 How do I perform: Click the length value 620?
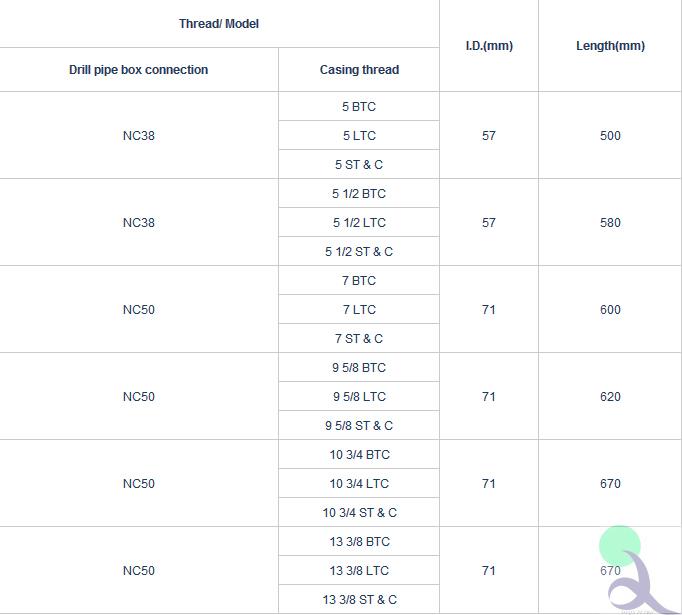coord(610,397)
